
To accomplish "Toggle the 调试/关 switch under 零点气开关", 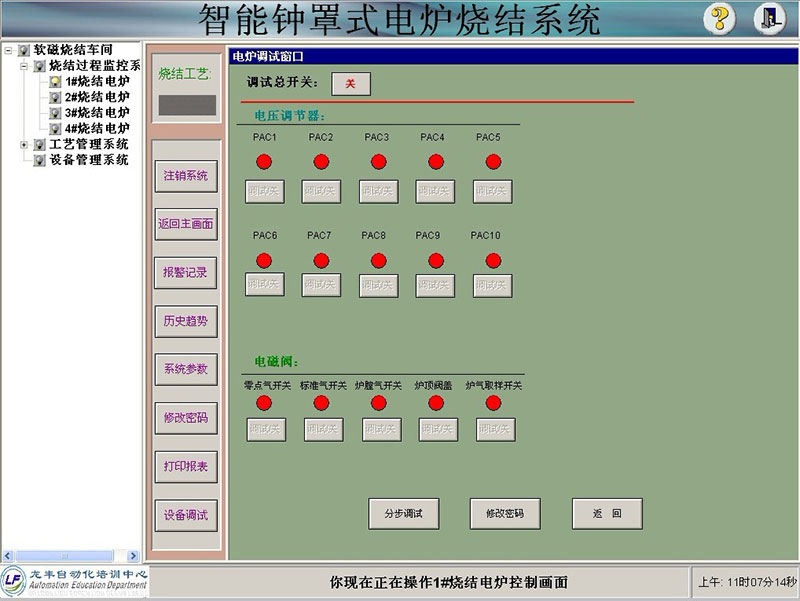I will point(265,429).
